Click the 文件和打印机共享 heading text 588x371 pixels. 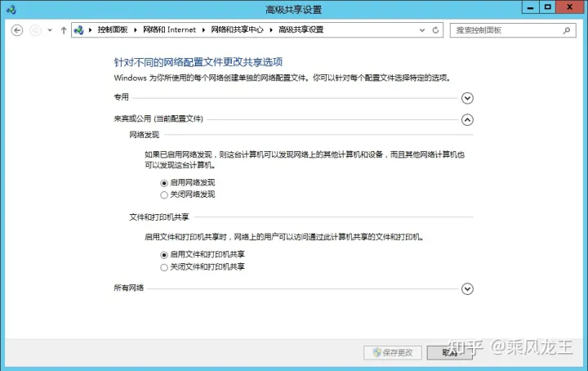pyautogui.click(x=159, y=217)
